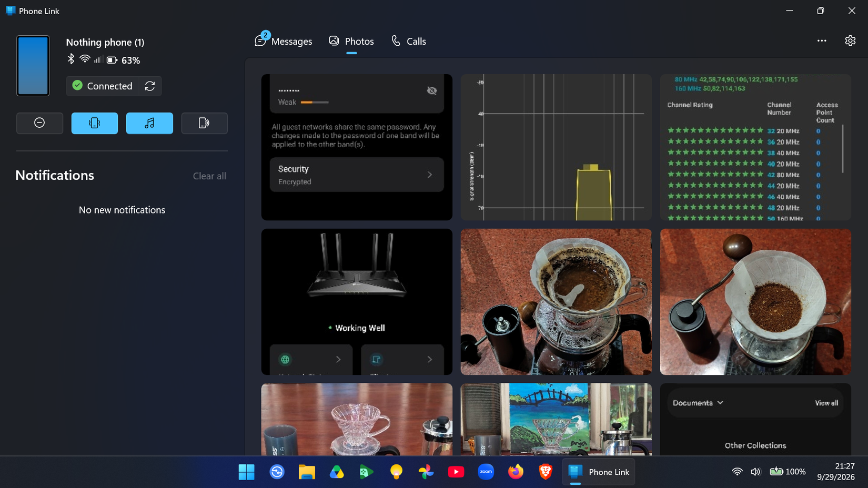Open Google Drive from taskbar
Image resolution: width=868 pixels, height=488 pixels.
[x=337, y=472]
